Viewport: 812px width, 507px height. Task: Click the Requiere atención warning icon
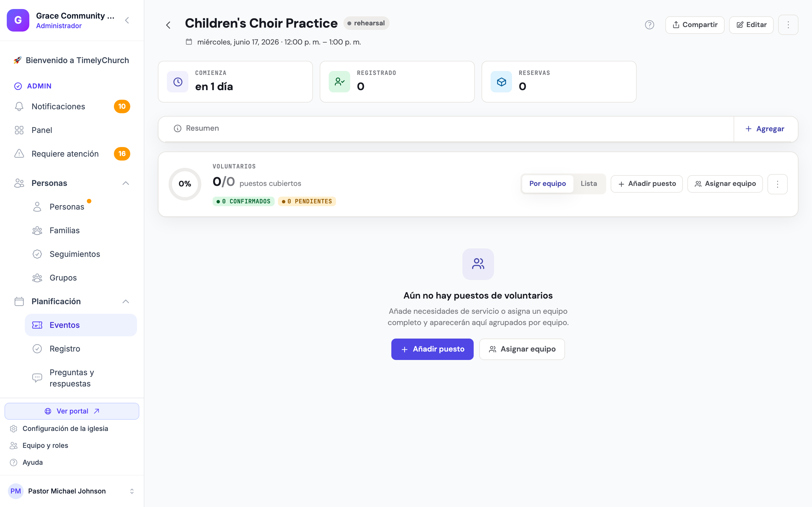pos(19,154)
